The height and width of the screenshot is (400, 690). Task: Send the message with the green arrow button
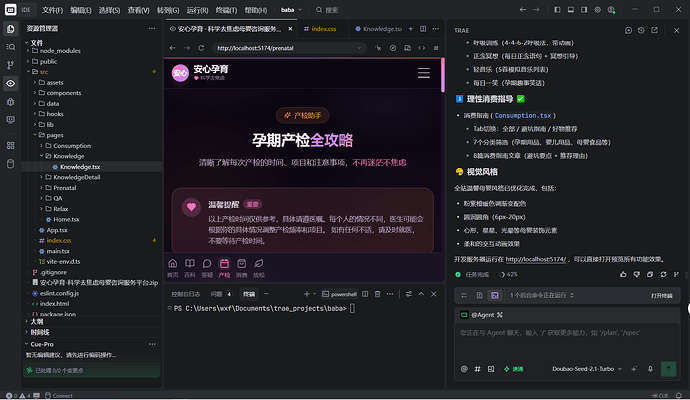point(668,369)
